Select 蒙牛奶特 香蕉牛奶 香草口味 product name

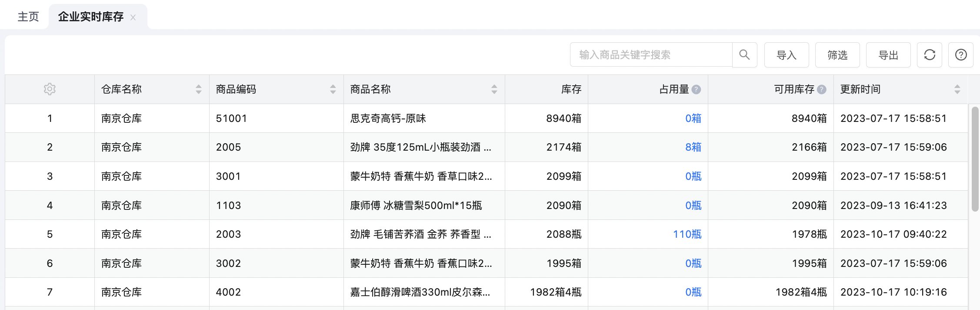click(x=421, y=176)
